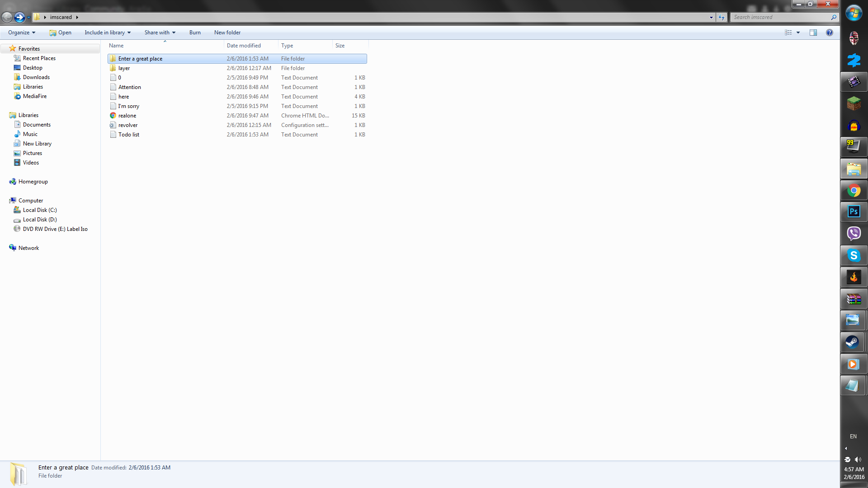868x488 pixels.
Task: Click the New folder button
Action: (227, 33)
